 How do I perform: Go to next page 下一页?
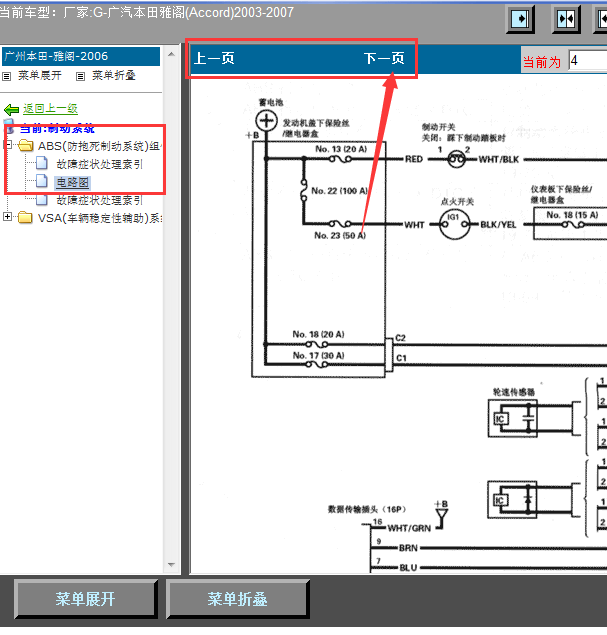[x=384, y=58]
